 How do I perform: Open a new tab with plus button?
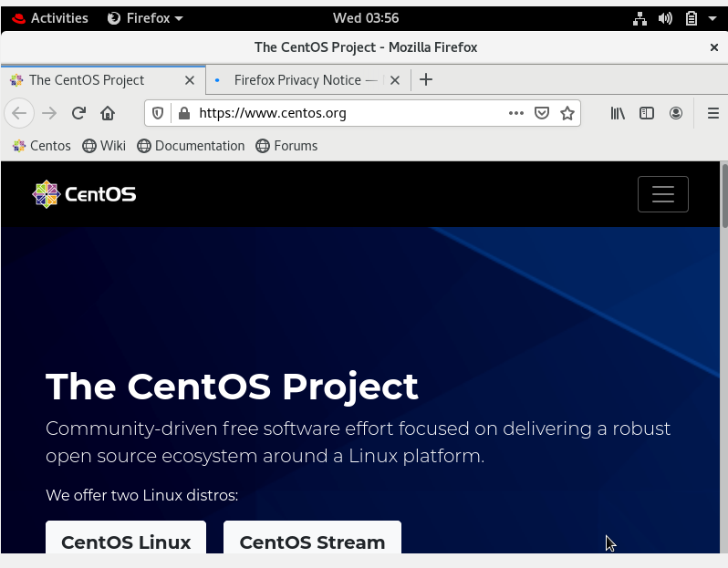pyautogui.click(x=426, y=80)
